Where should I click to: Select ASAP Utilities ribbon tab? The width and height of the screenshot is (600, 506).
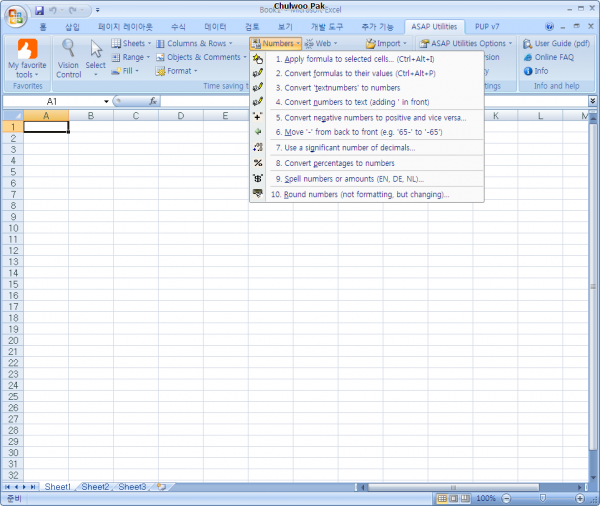(434, 26)
